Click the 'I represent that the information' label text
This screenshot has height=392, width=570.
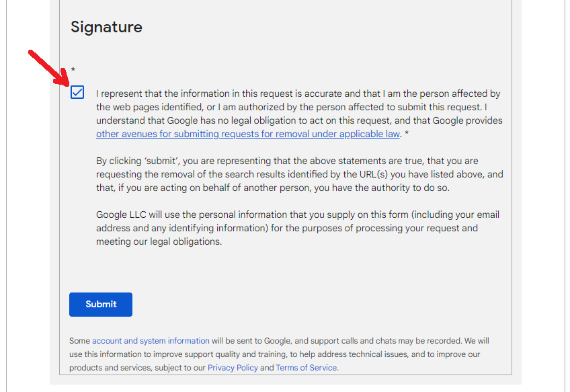298,93
